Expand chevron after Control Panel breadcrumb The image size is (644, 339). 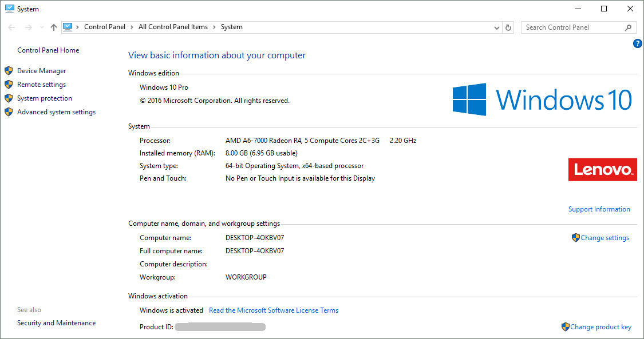(x=132, y=27)
